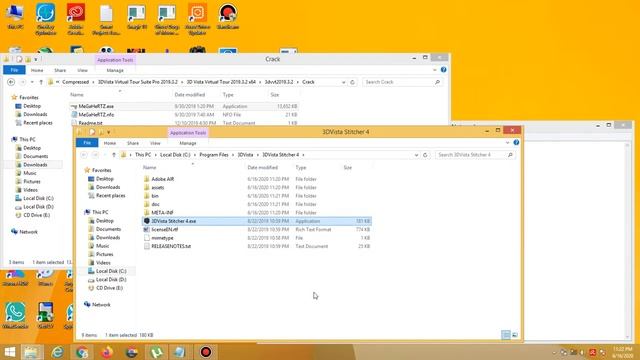Select Network in 3DVista Stitcher window sidebar
640x360 pixels.
click(x=101, y=304)
